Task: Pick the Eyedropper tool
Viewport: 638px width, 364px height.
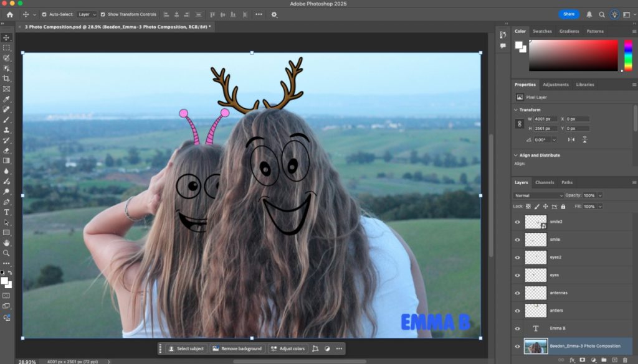Action: [6, 100]
